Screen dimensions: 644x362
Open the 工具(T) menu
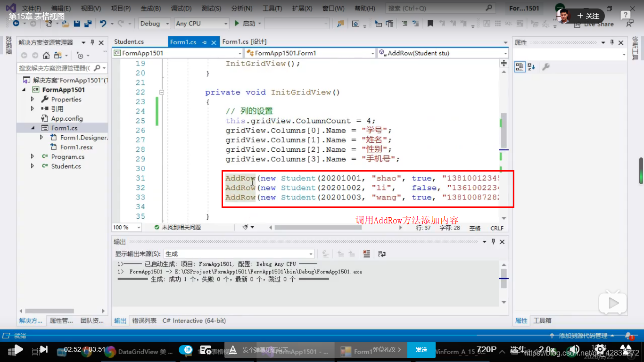[x=272, y=8]
